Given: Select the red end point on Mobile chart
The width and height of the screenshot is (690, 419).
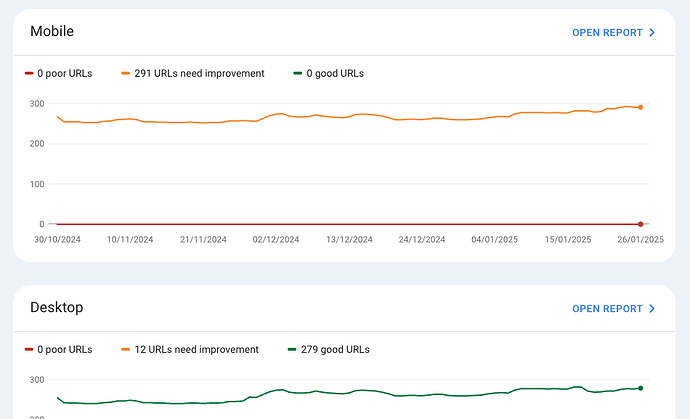Looking at the screenshot, I should point(640,224).
